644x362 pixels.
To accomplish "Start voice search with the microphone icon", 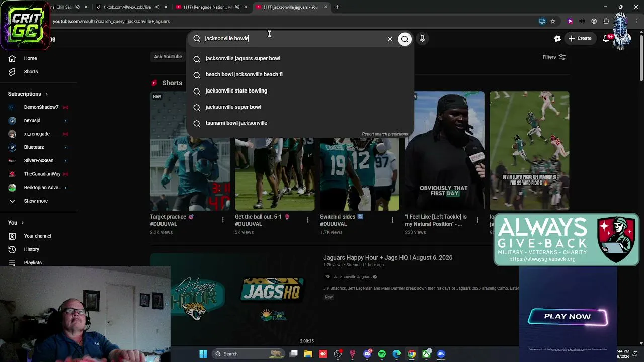I will coord(422,39).
